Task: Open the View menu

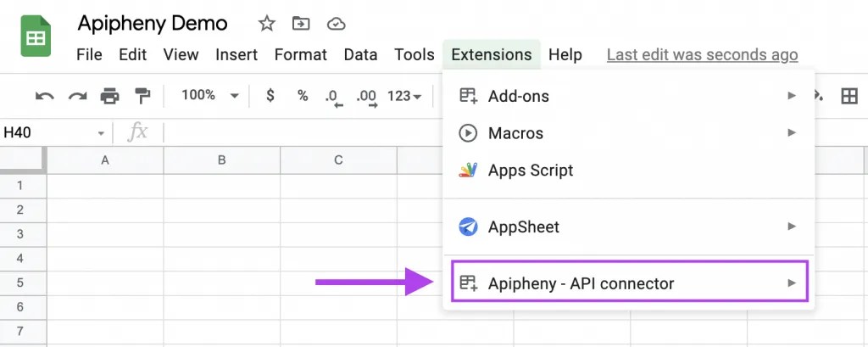Action: pyautogui.click(x=181, y=55)
